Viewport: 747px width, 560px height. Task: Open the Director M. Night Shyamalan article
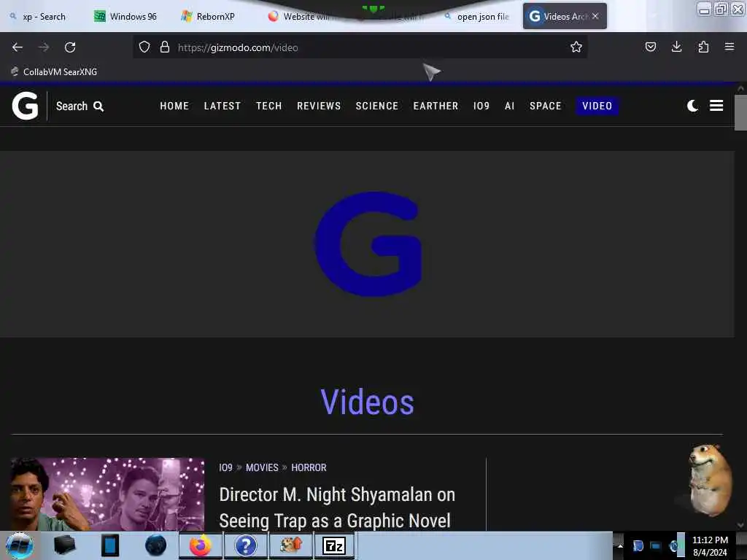pos(337,507)
